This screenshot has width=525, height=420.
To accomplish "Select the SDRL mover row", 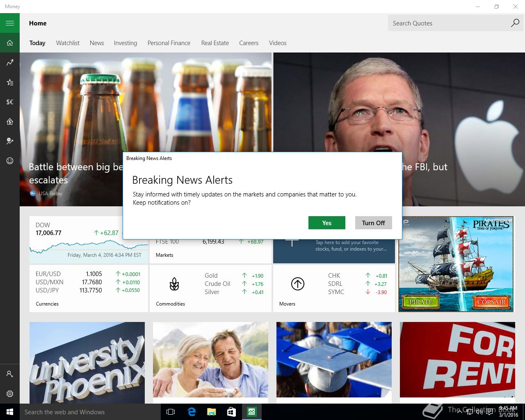I will click(358, 284).
